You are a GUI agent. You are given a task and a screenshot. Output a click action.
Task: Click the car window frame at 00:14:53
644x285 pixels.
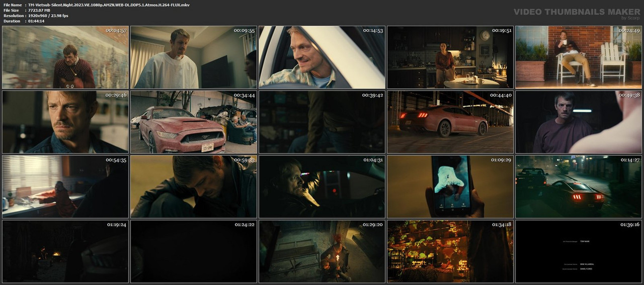pyautogui.click(x=322, y=57)
